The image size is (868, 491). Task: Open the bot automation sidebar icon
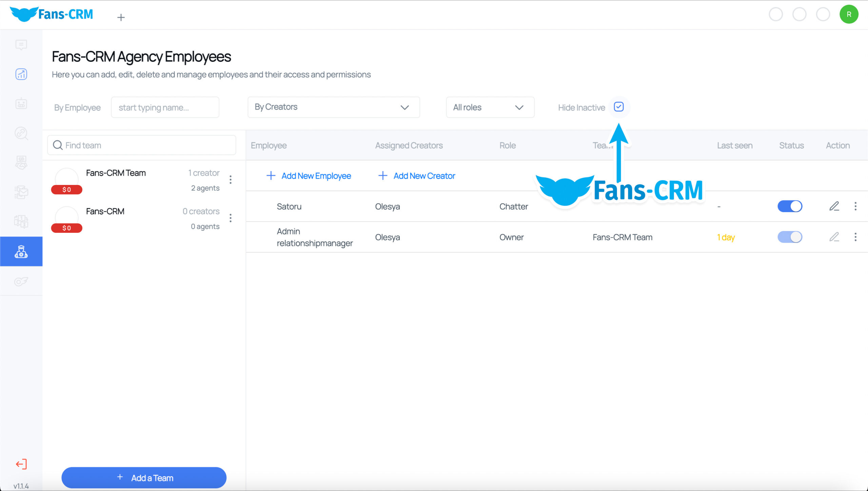tap(21, 103)
